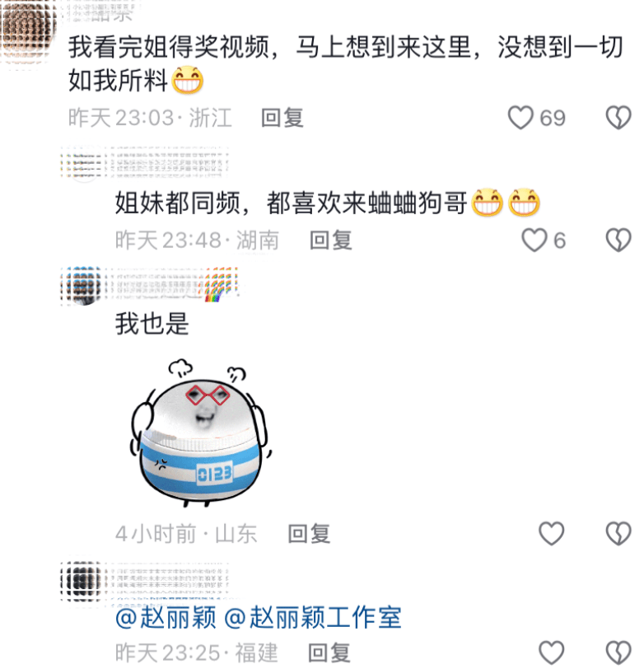Image resolution: width=644 pixels, height=669 pixels.
Task: Dislike the Hunan reply via broken heart
Action: [x=618, y=241]
